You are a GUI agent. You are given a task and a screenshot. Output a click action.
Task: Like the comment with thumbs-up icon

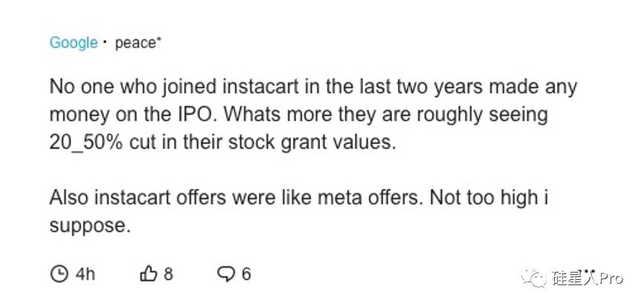[x=148, y=273]
